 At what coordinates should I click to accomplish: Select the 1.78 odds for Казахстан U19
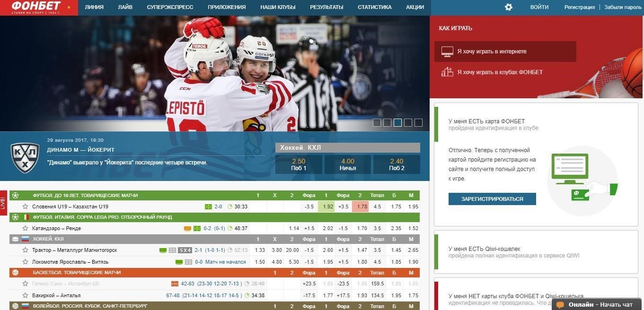click(x=360, y=207)
